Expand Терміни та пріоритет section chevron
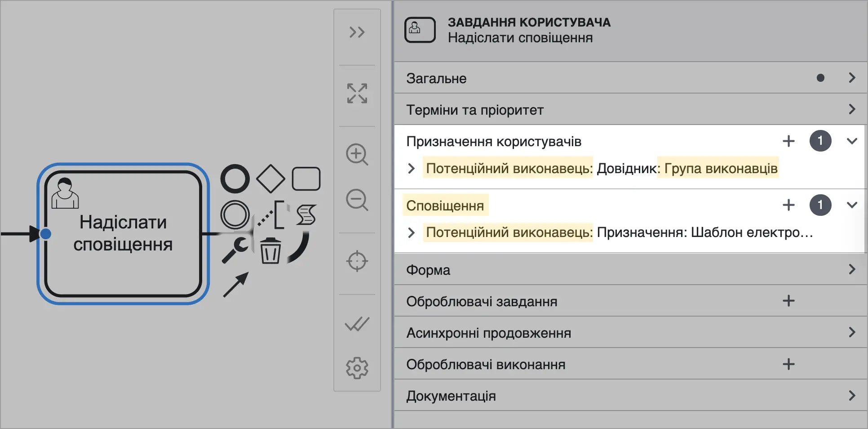Image resolution: width=868 pixels, height=429 pixels. click(x=852, y=109)
